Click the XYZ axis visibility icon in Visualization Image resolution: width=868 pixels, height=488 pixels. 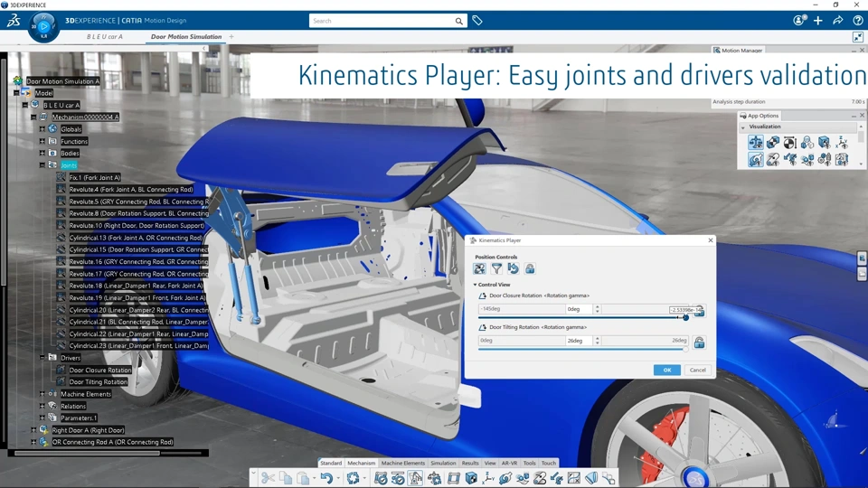[x=842, y=143]
